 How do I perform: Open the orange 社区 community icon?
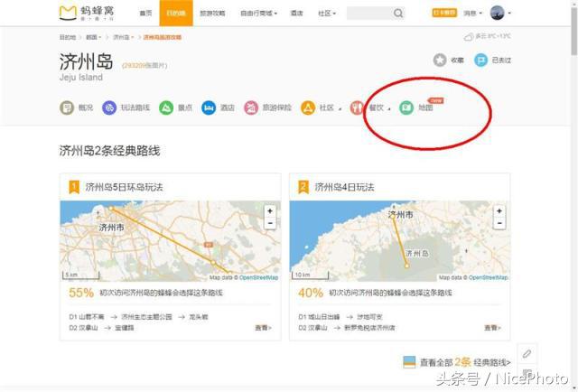308,107
